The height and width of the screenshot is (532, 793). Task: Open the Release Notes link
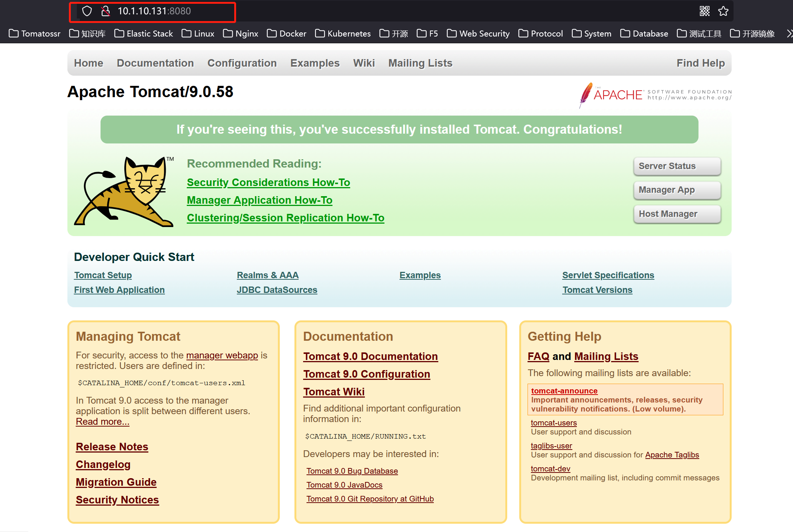(x=112, y=447)
